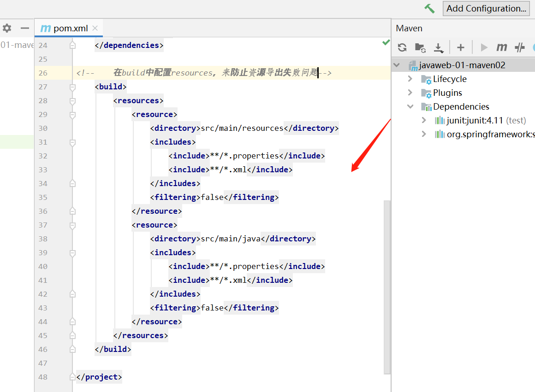Image resolution: width=535 pixels, height=392 pixels.
Task: Click fold marker at closing project line 48
Action: [x=73, y=377]
